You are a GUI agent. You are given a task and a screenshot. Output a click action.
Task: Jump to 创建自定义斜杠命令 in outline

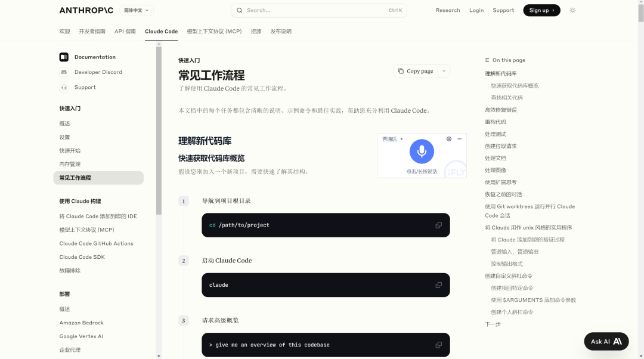(509, 276)
